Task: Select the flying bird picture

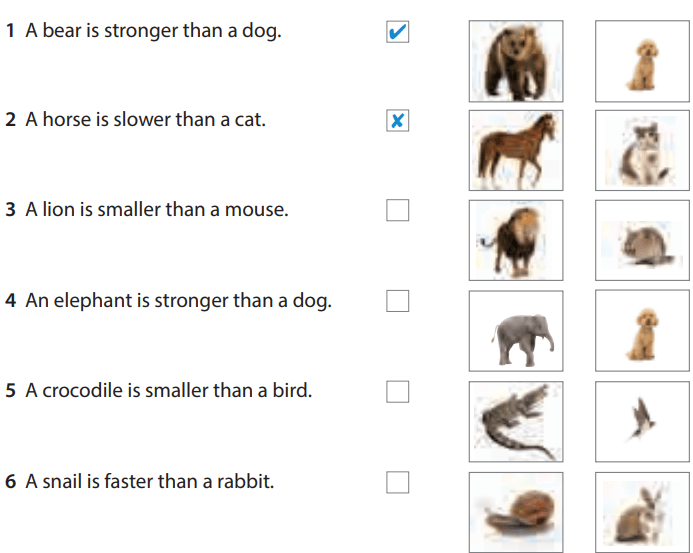Action: coord(641,420)
